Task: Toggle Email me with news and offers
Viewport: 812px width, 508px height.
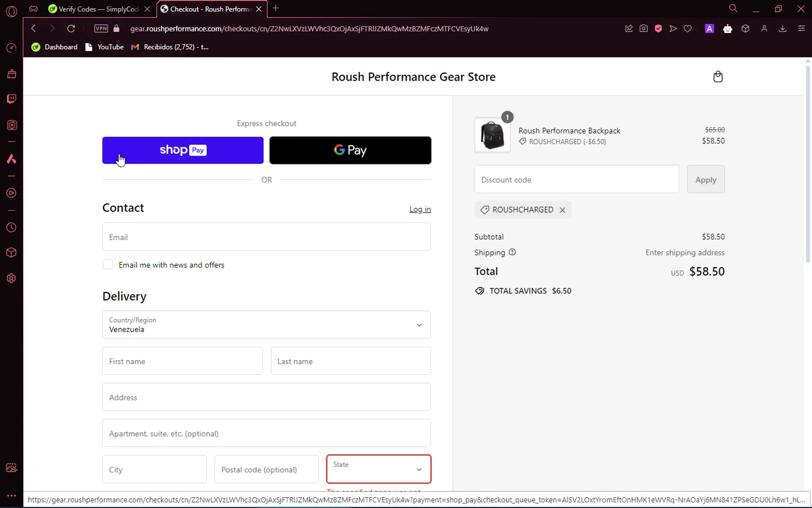Action: tap(108, 265)
